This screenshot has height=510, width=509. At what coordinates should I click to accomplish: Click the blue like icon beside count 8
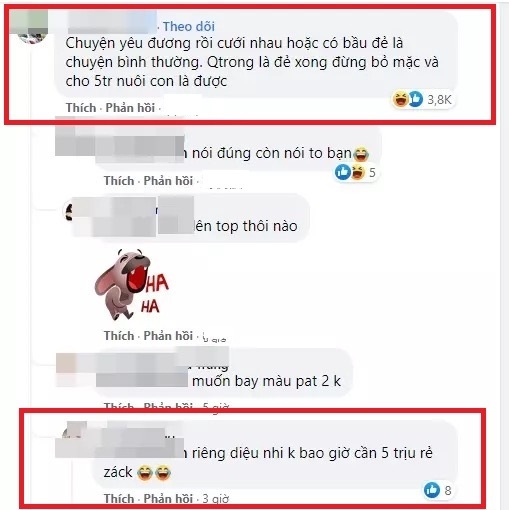(x=432, y=490)
